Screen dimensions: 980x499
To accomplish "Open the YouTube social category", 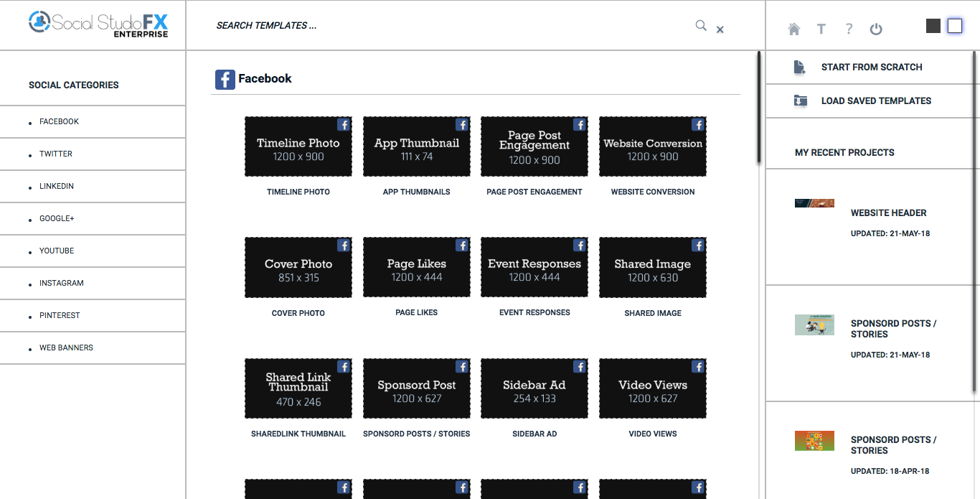I will tap(93, 251).
